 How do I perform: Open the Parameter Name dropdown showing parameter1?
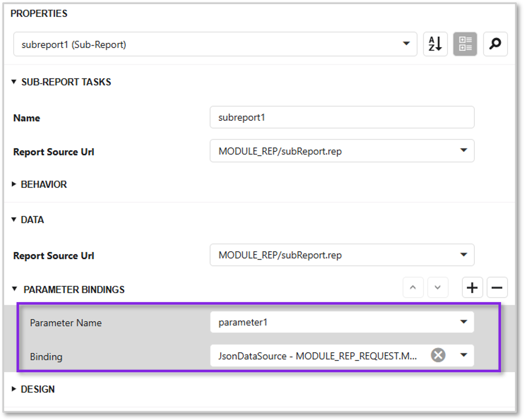point(342,322)
